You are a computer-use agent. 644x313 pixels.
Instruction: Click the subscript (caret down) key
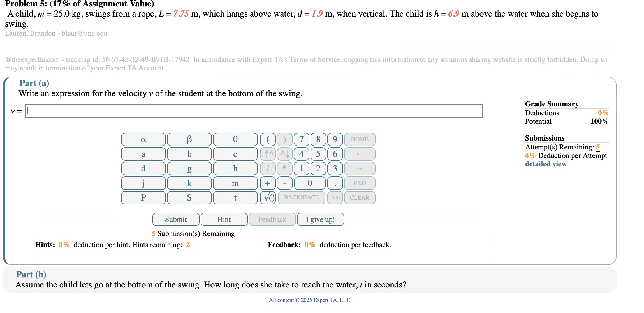[x=285, y=154]
